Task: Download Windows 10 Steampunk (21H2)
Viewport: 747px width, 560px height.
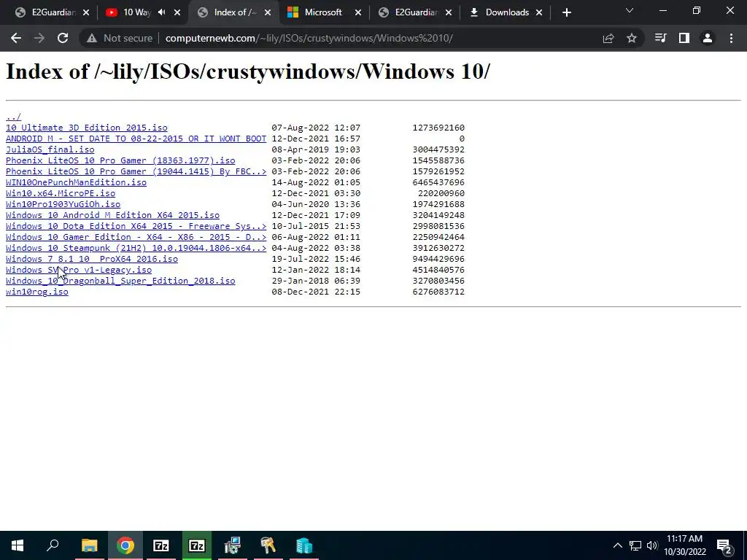Action: click(x=136, y=248)
